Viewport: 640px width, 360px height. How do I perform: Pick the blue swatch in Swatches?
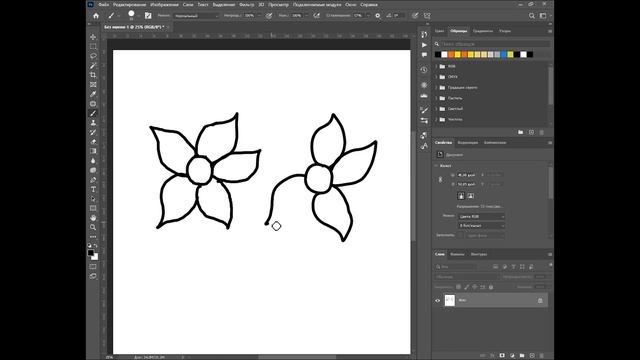tap(504, 55)
